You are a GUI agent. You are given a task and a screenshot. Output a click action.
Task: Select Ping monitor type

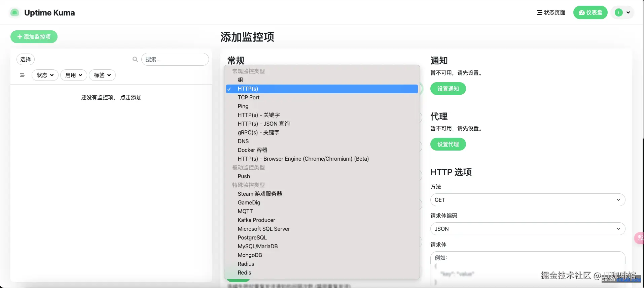tap(322, 106)
